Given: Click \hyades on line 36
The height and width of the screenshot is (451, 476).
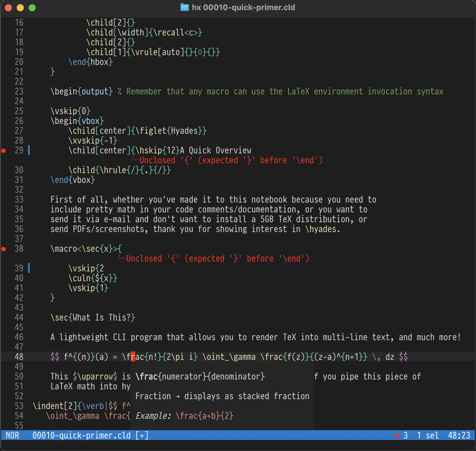Looking at the screenshot, I should pyautogui.click(x=321, y=229).
